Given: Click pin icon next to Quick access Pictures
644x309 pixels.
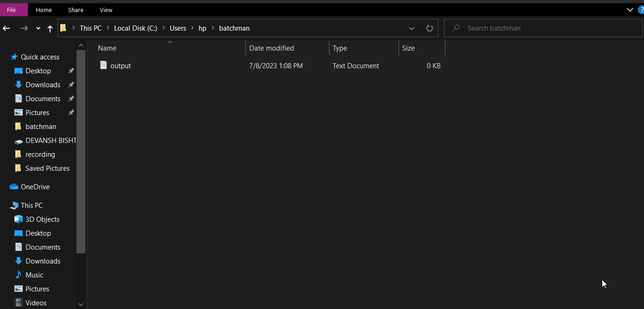Looking at the screenshot, I should 71,112.
